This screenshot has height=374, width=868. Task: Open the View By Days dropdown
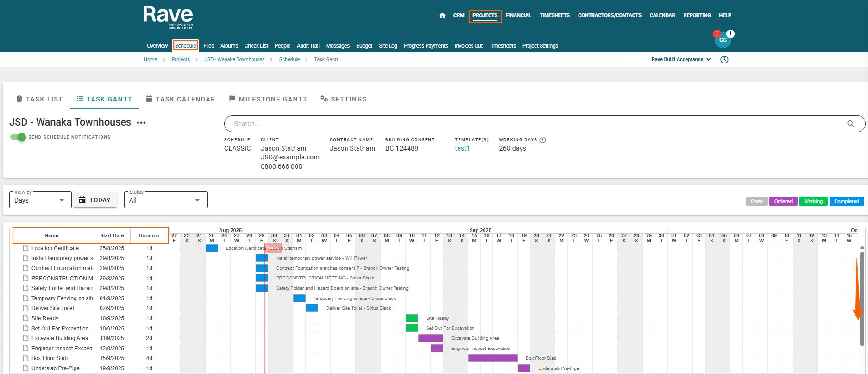point(40,200)
